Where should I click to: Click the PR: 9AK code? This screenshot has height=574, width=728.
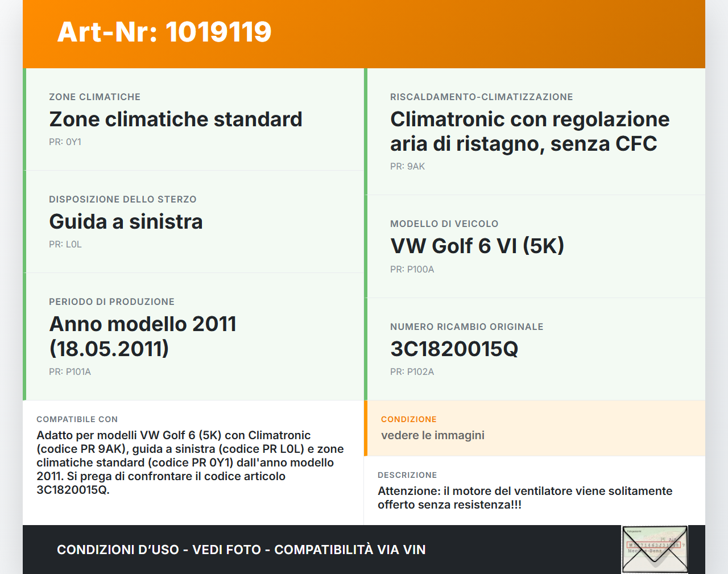(x=407, y=167)
